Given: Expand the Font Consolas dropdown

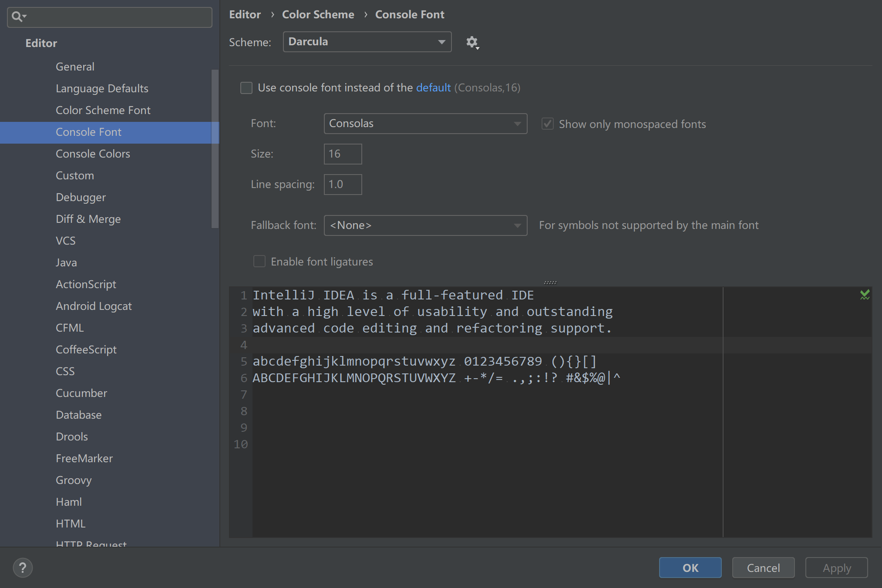Looking at the screenshot, I should point(425,124).
